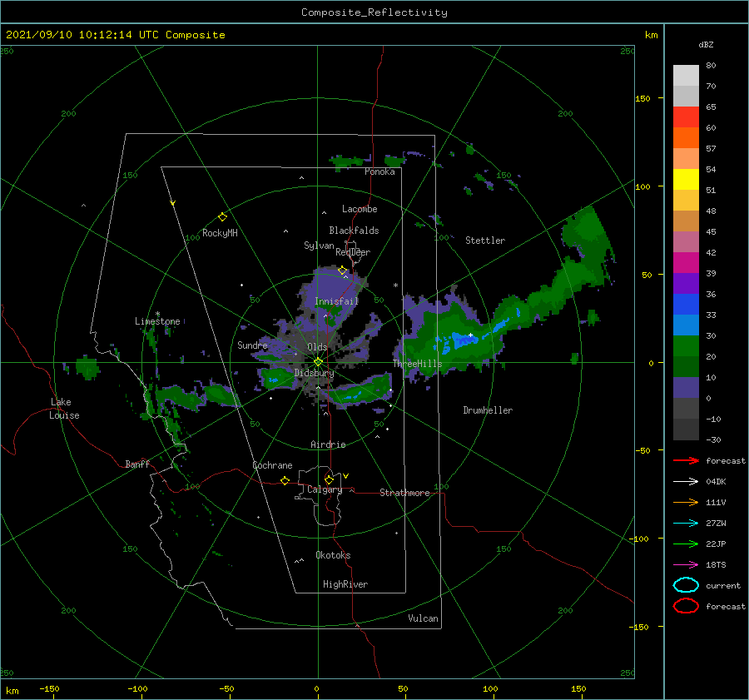Viewport: 749px width, 700px height.
Task: Click the 2021/09/10 10:12:14 UTC timestamp
Action: [x=115, y=34]
